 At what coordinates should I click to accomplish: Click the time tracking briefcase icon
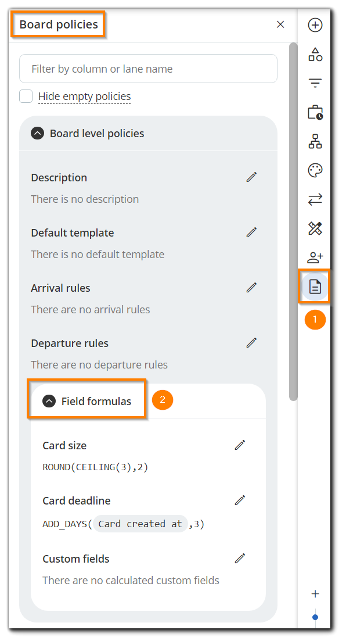[x=315, y=112]
